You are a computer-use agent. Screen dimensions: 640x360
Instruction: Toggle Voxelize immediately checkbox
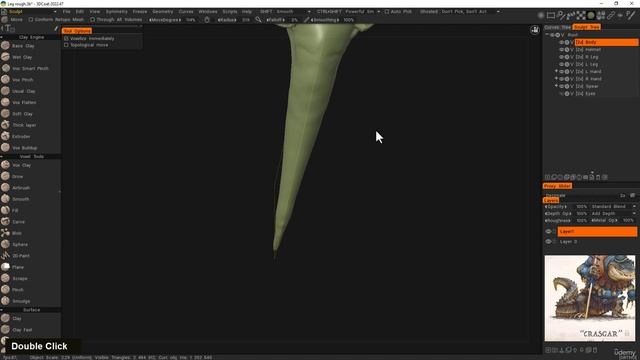point(66,38)
